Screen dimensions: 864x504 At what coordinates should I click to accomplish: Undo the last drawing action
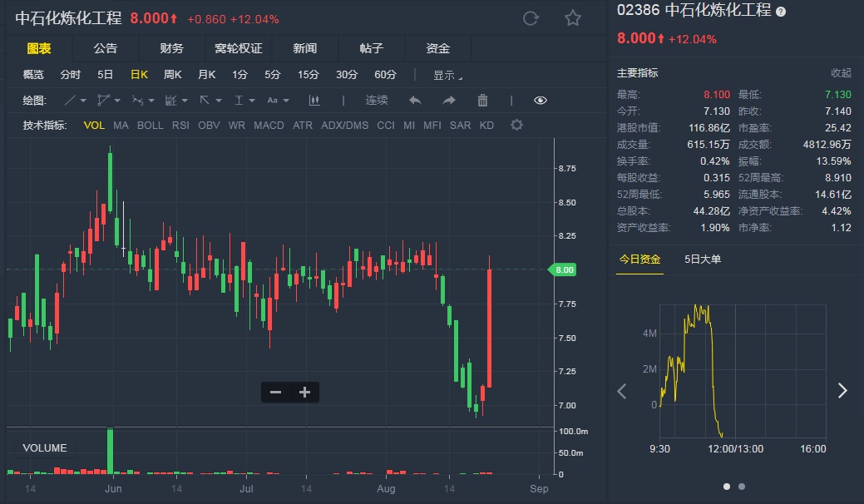click(x=415, y=101)
